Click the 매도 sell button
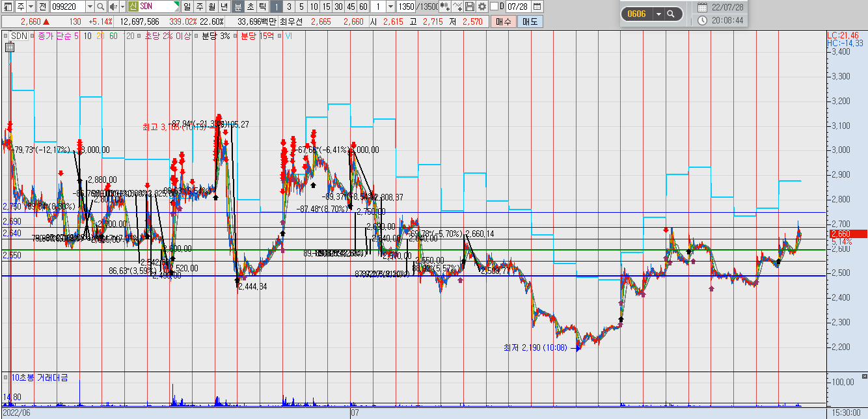Viewport: 868px width, 419px height. click(530, 21)
